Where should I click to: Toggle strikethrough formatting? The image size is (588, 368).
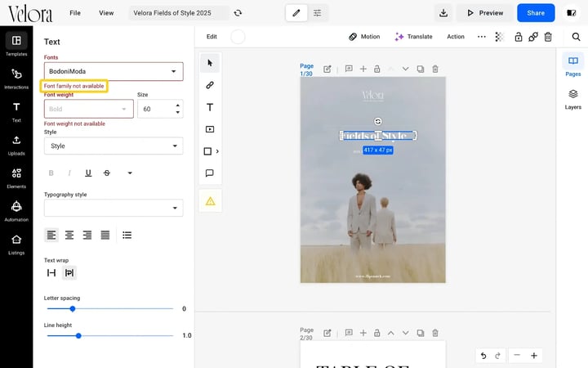pyautogui.click(x=107, y=173)
